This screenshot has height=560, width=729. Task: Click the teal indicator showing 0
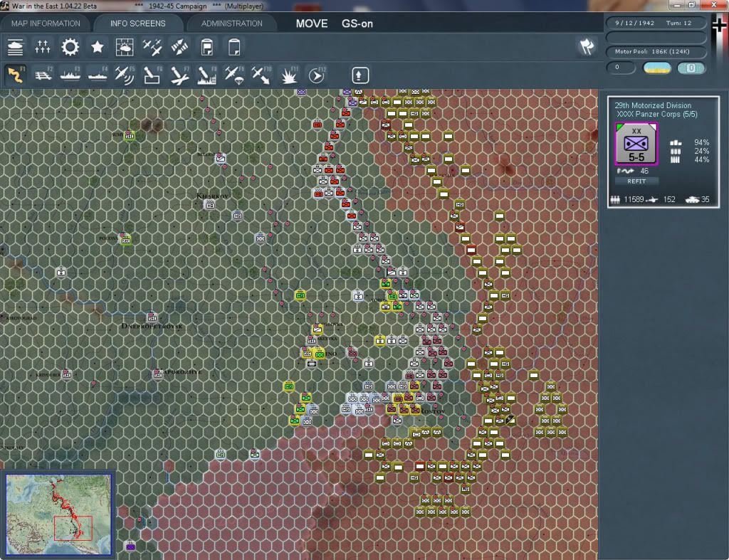(691, 68)
